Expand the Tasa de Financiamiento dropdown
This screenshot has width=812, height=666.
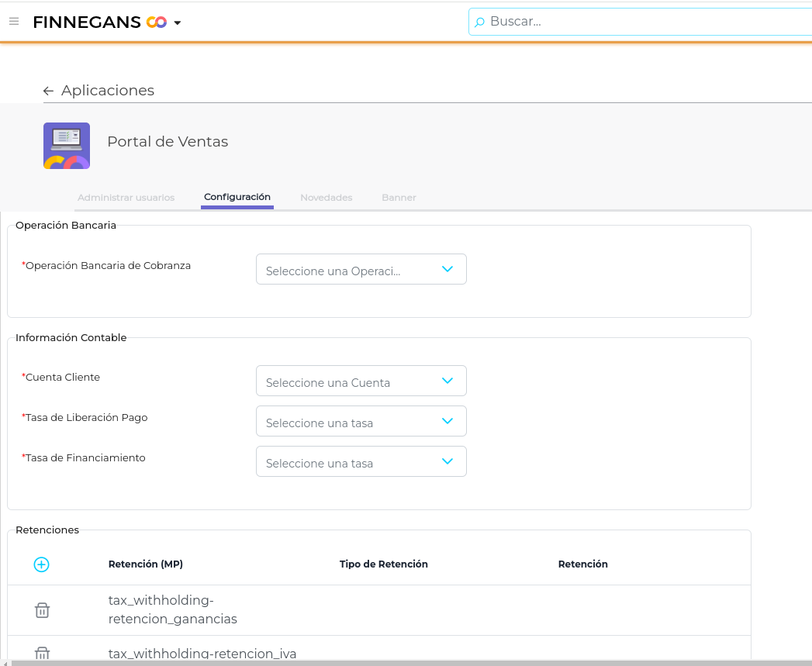point(361,462)
